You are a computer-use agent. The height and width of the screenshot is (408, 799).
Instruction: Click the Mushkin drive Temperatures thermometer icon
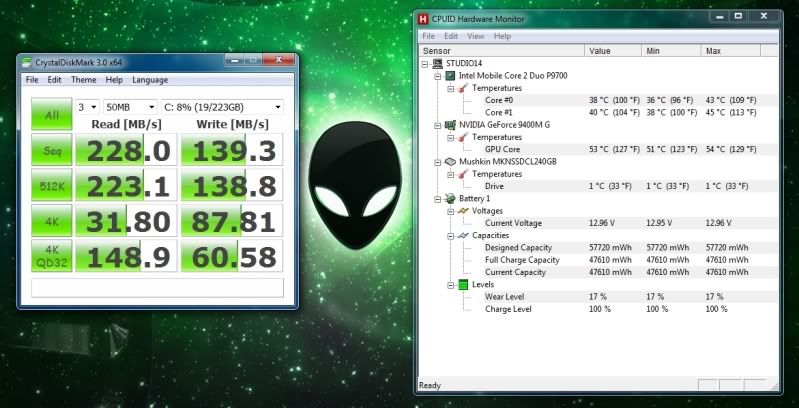(x=463, y=174)
